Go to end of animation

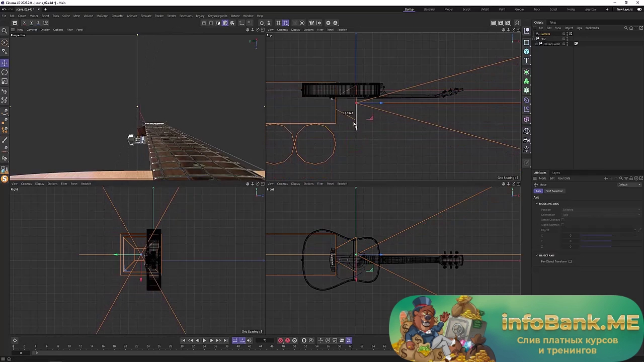225,340
